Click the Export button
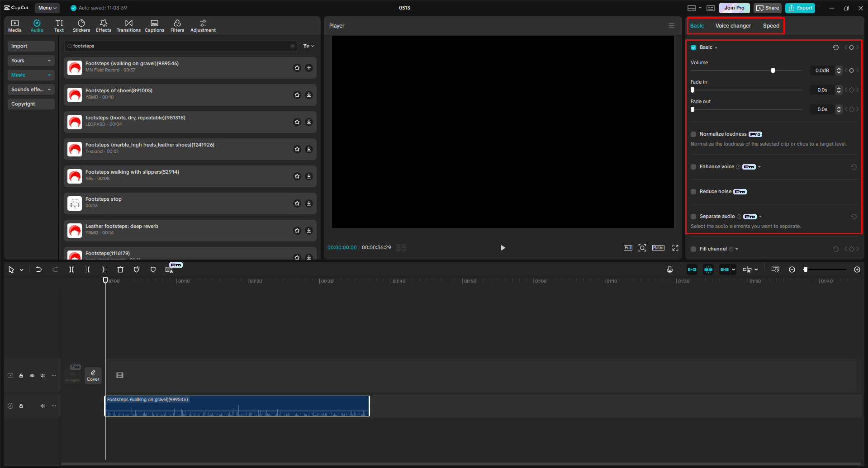Screen dimensions: 868x468 800,8
